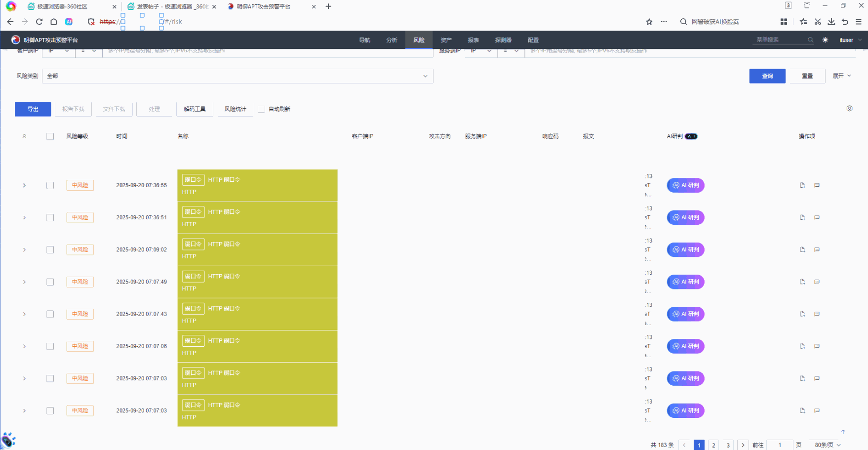Viewport: 868px width, 450px height.
Task: Enable the 自动刷新 checkbox
Action: (262, 109)
